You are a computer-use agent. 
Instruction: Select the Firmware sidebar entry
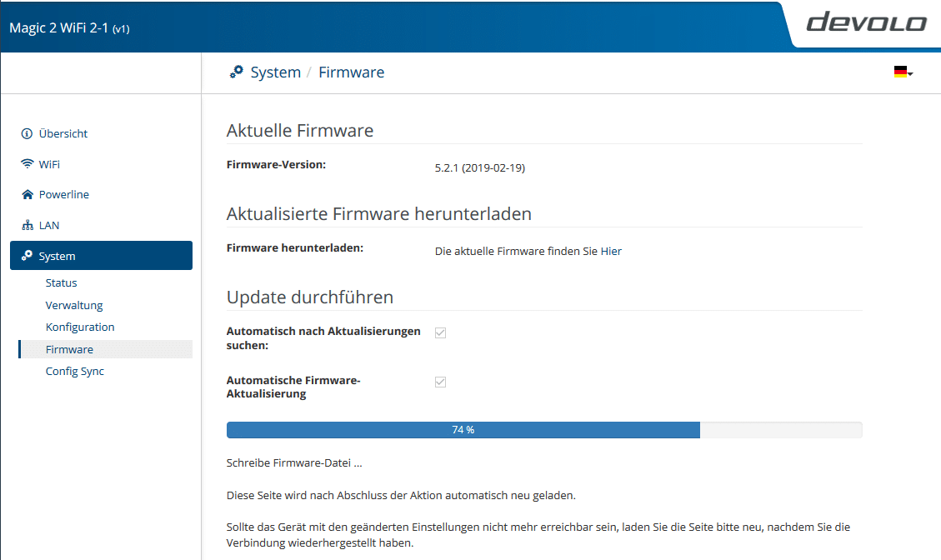pyautogui.click(x=69, y=349)
